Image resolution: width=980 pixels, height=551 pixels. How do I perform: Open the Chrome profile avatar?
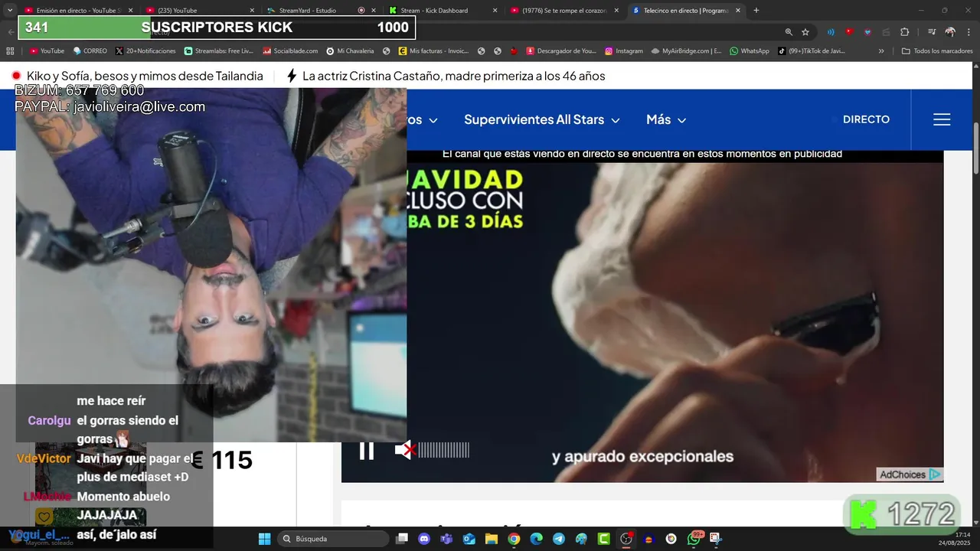950,32
